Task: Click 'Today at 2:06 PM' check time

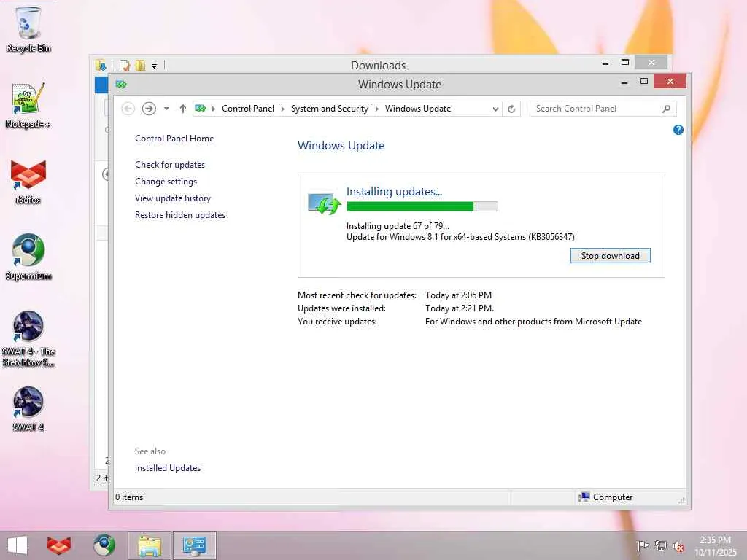Action: [458, 295]
